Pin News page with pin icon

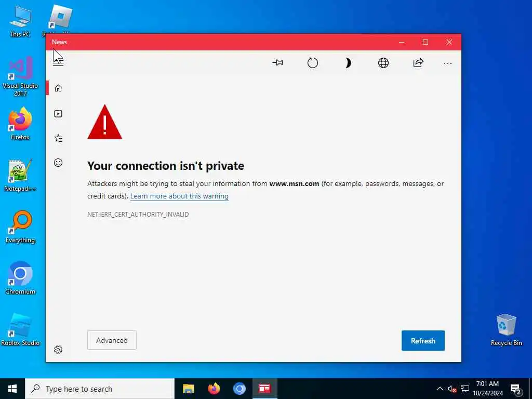pyautogui.click(x=277, y=63)
